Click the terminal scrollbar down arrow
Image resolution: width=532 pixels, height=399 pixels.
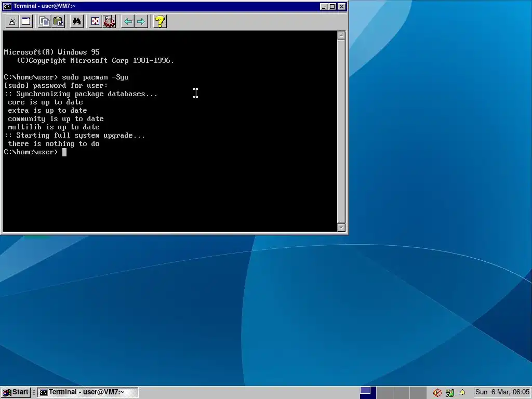[x=341, y=228]
